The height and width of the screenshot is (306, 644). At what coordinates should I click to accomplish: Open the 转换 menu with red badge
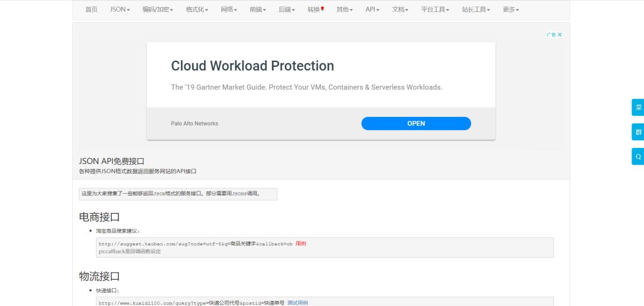tap(315, 10)
